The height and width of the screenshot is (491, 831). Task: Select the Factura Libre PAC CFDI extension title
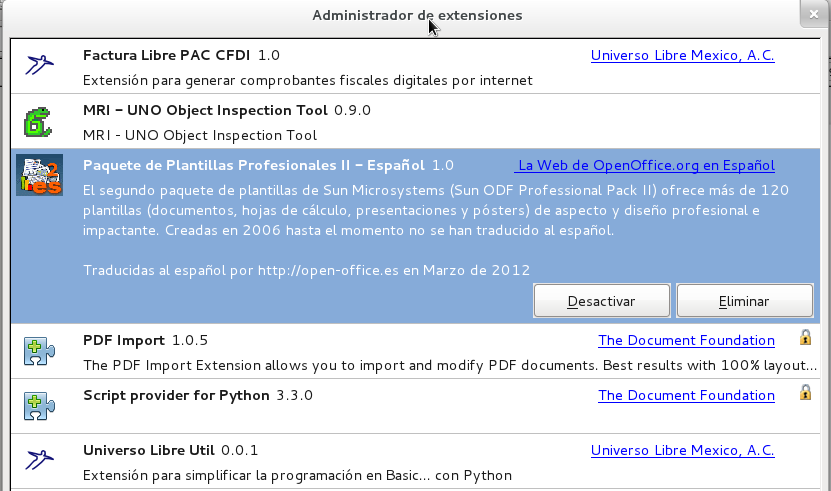coord(166,55)
